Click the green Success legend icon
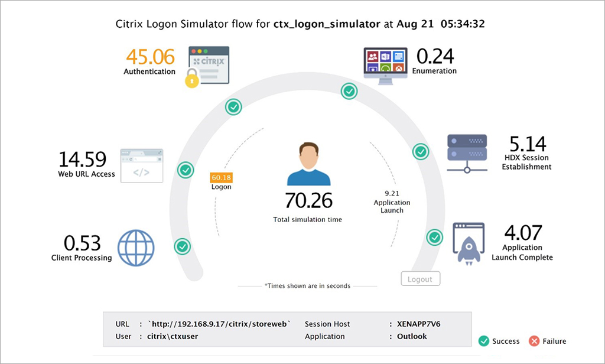The height and width of the screenshot is (364, 605). [x=484, y=341]
